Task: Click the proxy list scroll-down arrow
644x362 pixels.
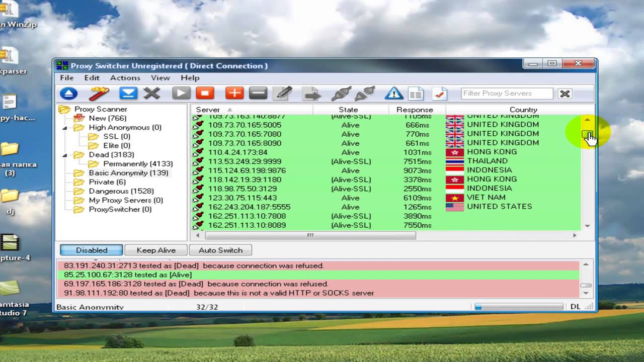Action: tap(587, 226)
